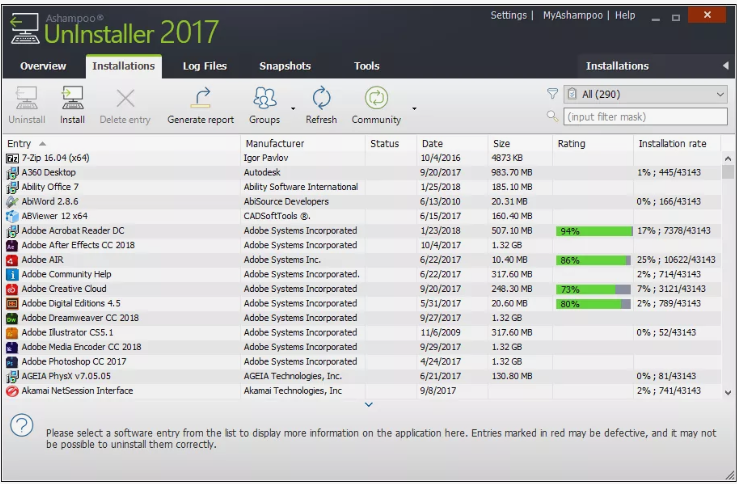
Task: Click Adobe Creative Cloud 73% rating bar
Action: pos(594,289)
